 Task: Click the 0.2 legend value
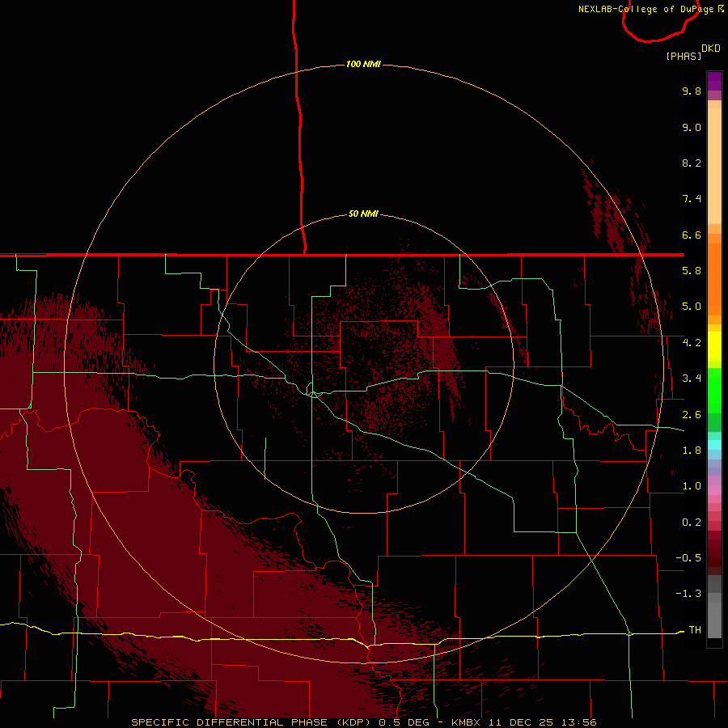tap(692, 523)
